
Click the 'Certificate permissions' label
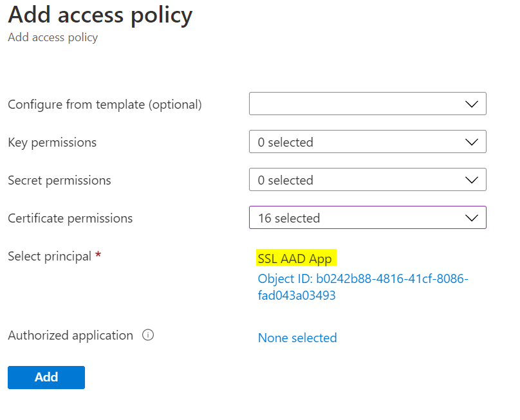click(x=70, y=218)
